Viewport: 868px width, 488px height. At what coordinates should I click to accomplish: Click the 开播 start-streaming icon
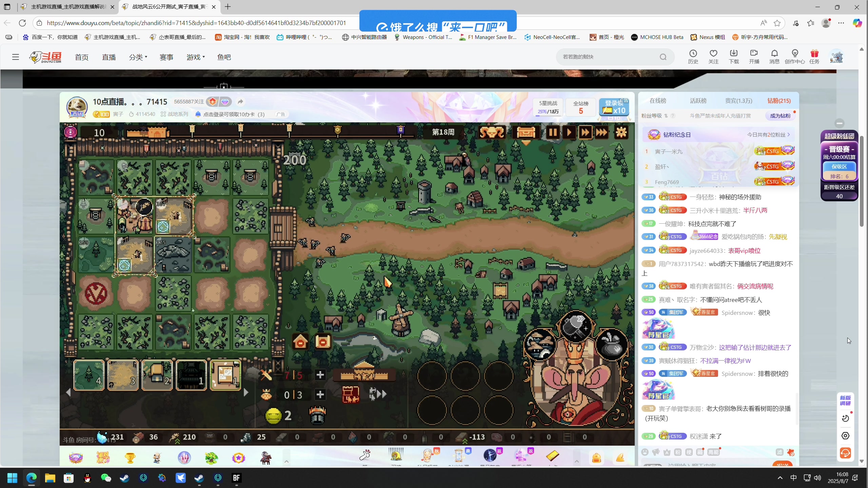(x=754, y=57)
